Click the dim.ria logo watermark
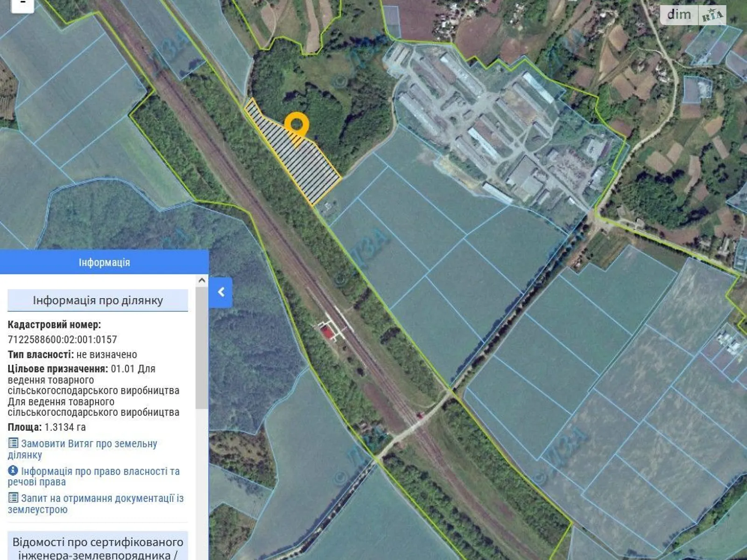Viewport: 747px width, 560px height. pyautogui.click(x=693, y=15)
